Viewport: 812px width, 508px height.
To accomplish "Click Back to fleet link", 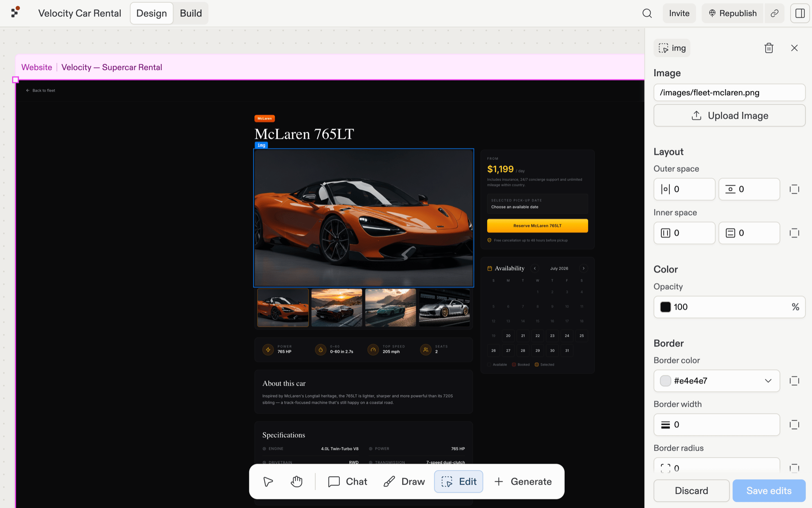I will pos(41,90).
